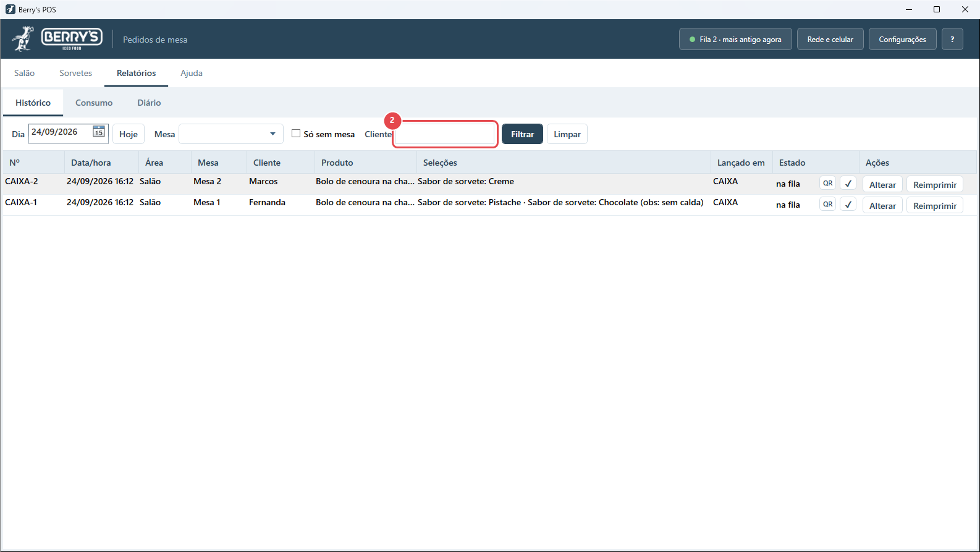Open the calendar picker for Dia

(x=99, y=132)
